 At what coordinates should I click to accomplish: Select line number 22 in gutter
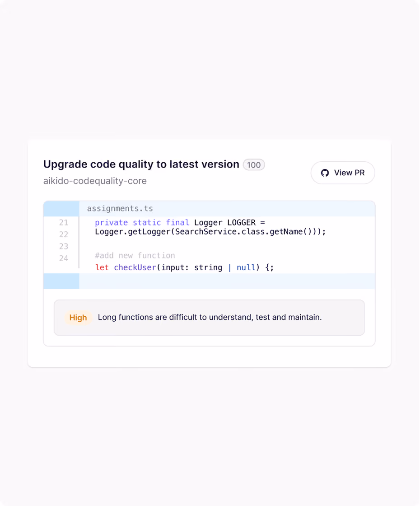pyautogui.click(x=64, y=234)
